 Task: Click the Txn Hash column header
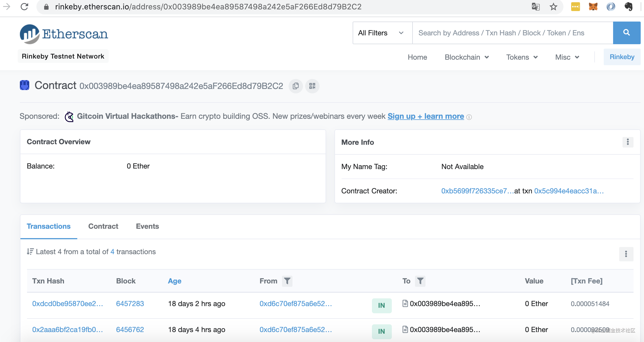[48, 281]
